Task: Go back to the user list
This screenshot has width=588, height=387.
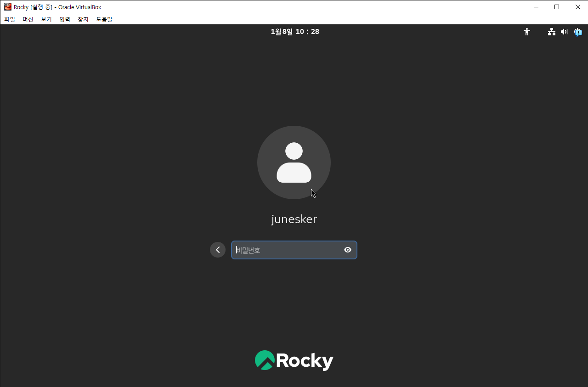Action: coord(218,250)
